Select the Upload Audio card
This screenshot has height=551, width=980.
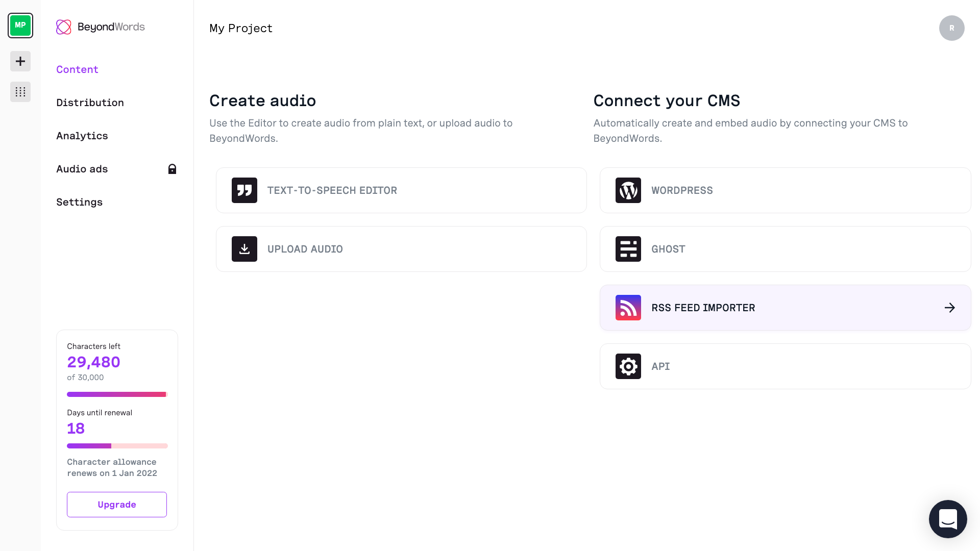401,249
